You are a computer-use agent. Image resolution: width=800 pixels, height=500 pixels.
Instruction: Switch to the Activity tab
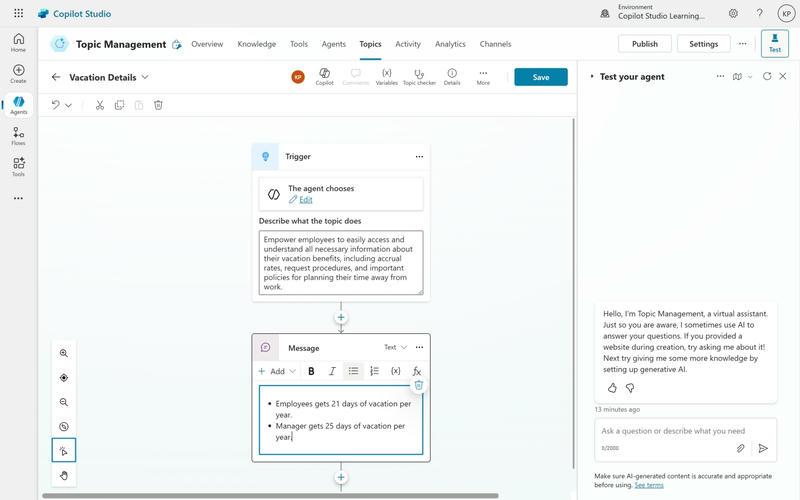click(408, 44)
